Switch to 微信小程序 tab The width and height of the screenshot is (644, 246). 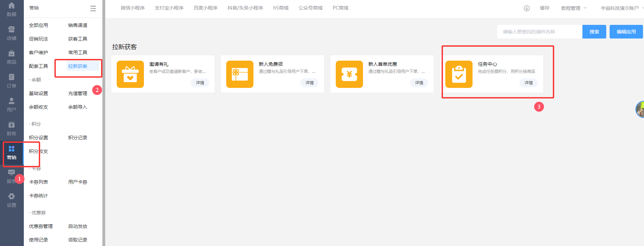[x=133, y=8]
